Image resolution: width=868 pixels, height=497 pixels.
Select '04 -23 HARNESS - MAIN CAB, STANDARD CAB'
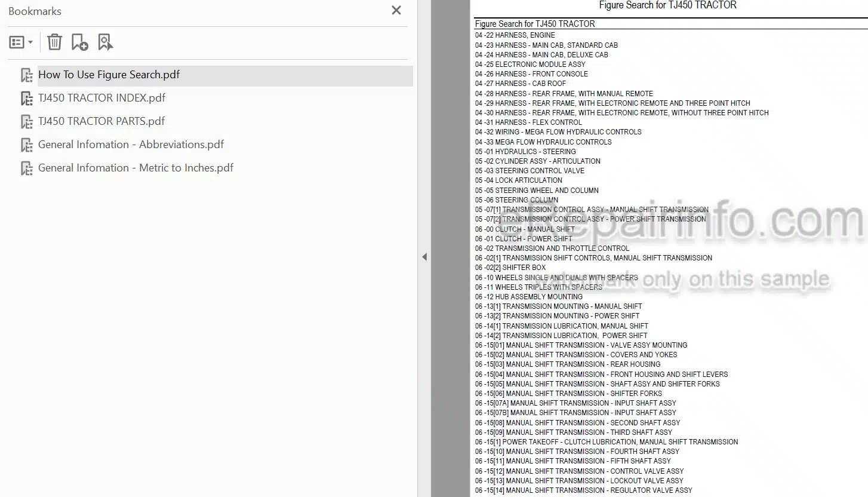pyautogui.click(x=546, y=45)
